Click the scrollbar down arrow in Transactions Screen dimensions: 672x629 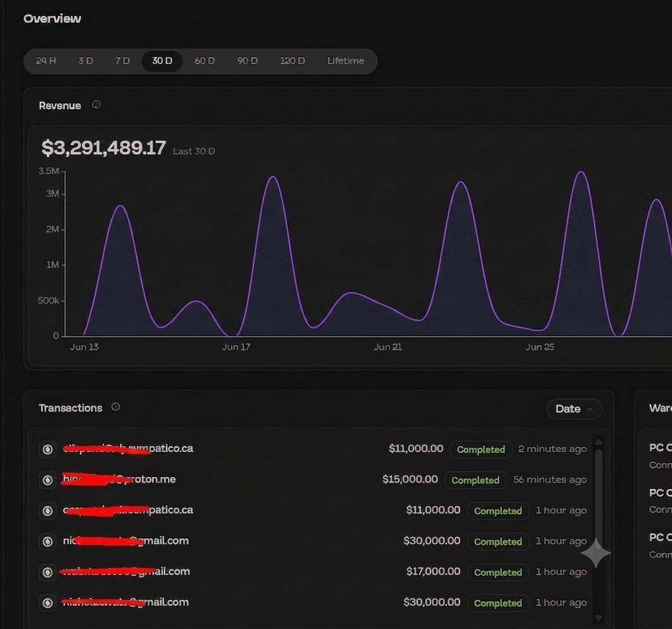pos(599,618)
